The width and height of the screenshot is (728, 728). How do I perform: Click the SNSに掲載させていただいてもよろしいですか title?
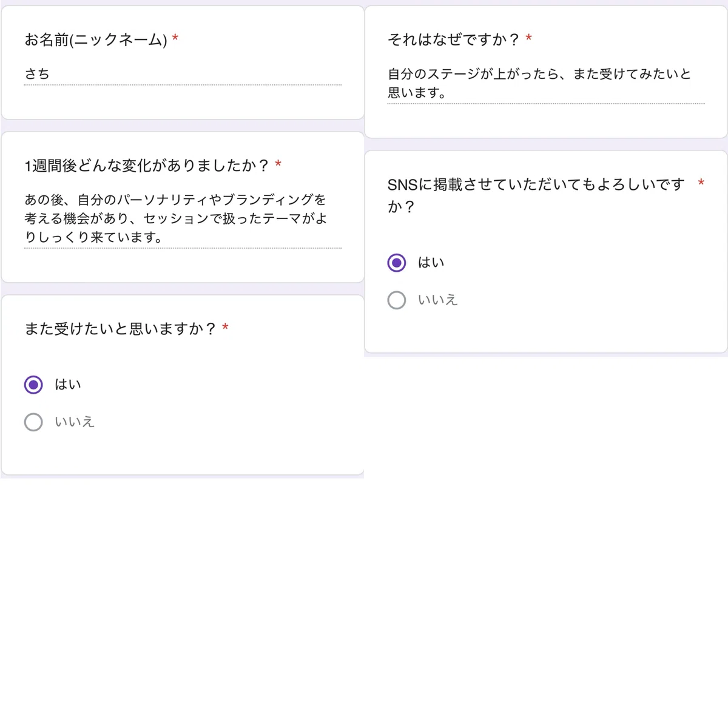[x=536, y=195]
